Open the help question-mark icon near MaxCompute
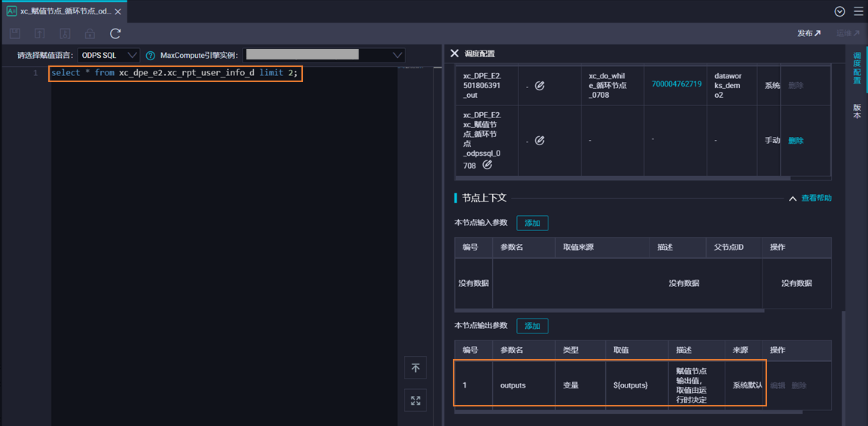Image resolution: width=868 pixels, height=426 pixels. (x=151, y=56)
